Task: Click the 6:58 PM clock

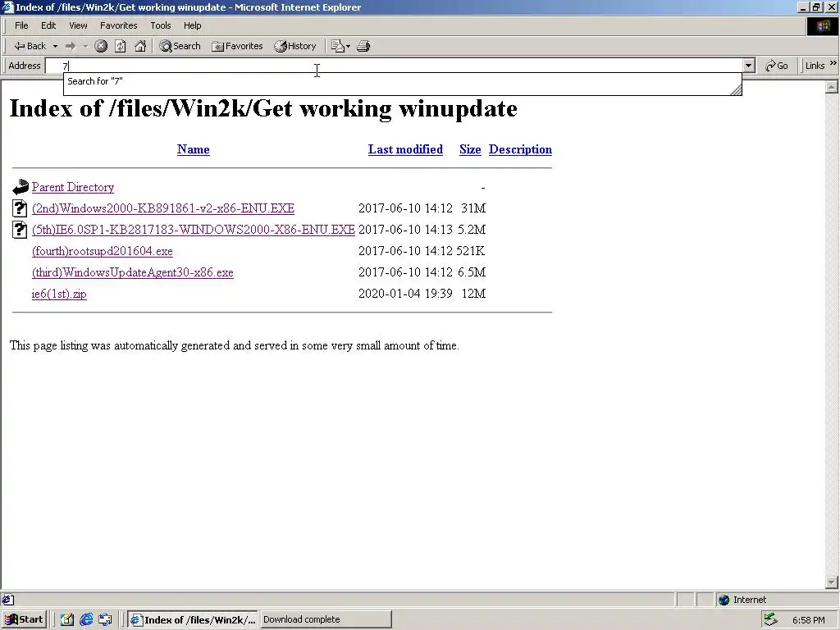Action: (x=808, y=620)
